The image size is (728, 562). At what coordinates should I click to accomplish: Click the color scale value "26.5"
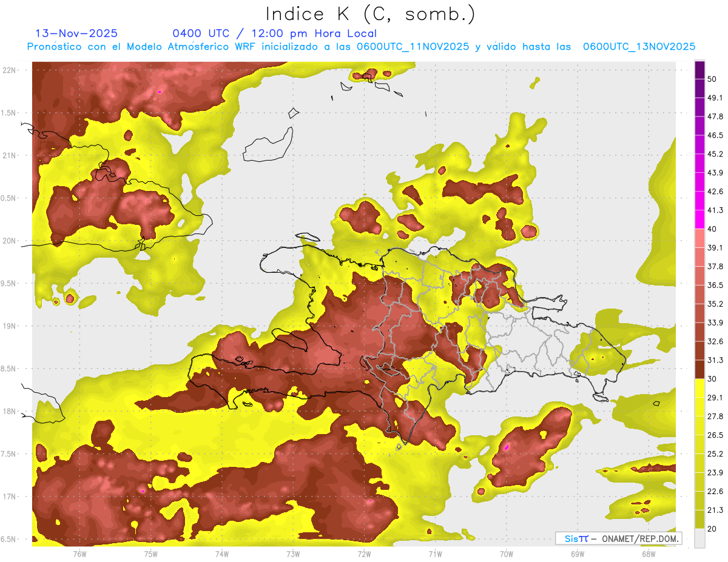coord(716,435)
